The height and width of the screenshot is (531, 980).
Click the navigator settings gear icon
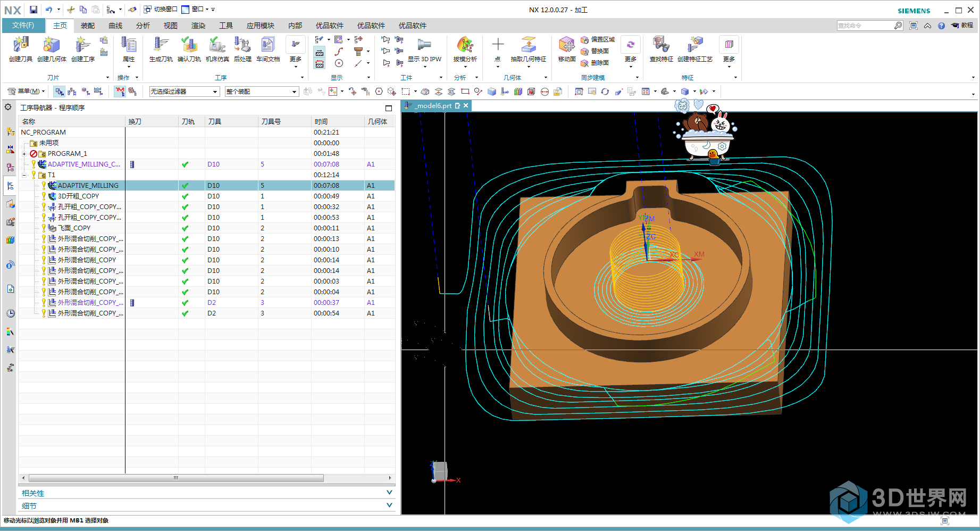8,107
